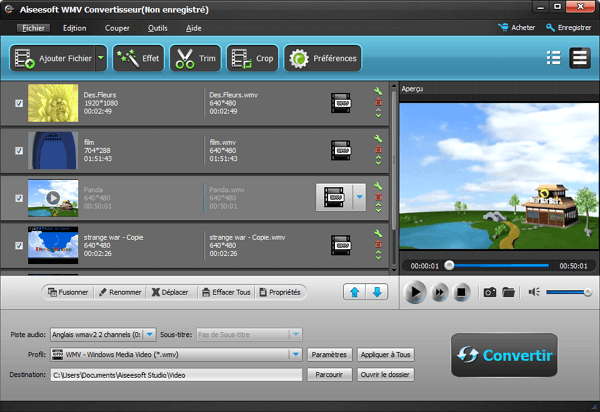Click the format icon for film.wmv
This screenshot has height=412, width=600.
tap(341, 150)
